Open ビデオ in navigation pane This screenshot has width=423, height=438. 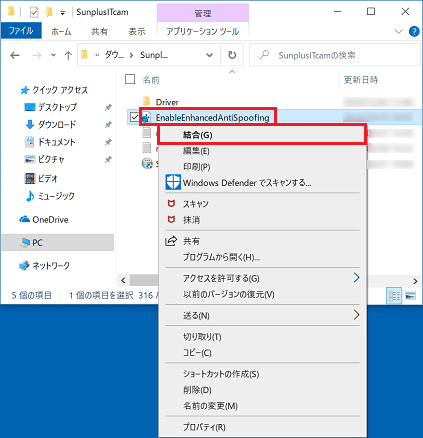pyautogui.click(x=41, y=178)
